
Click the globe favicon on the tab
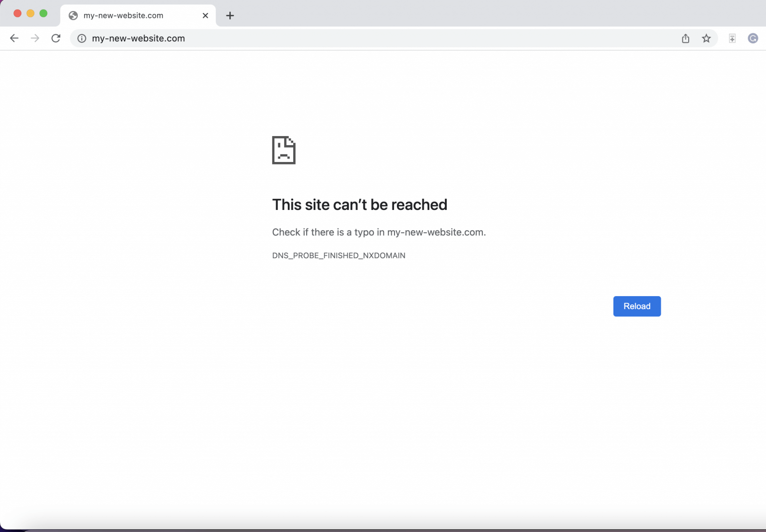pyautogui.click(x=73, y=15)
